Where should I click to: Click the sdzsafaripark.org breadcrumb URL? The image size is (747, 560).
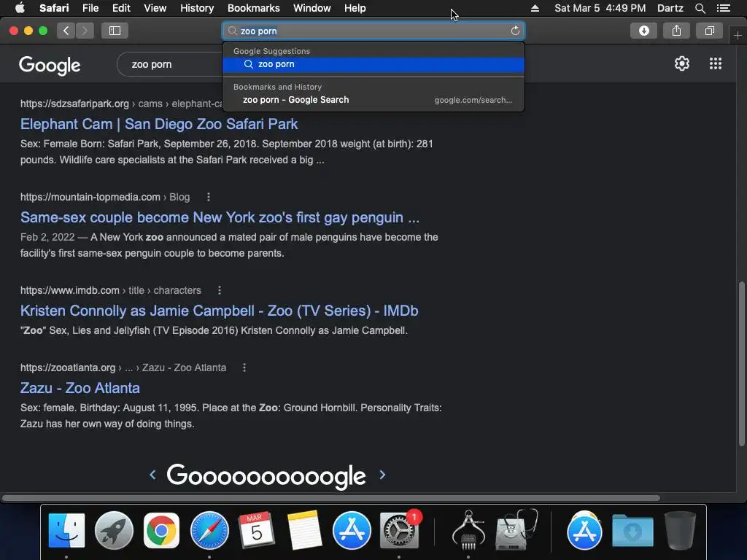pos(122,104)
